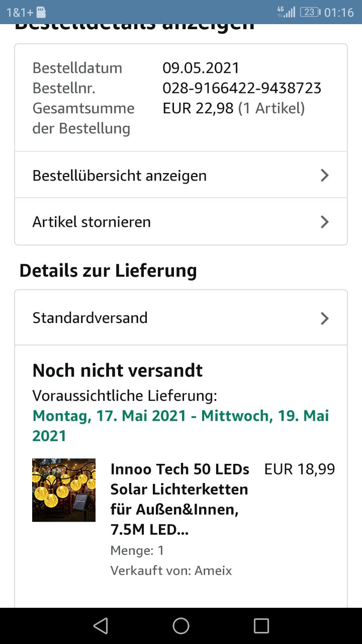
Task: Tap the Android back navigation icon
Action: (x=101, y=626)
